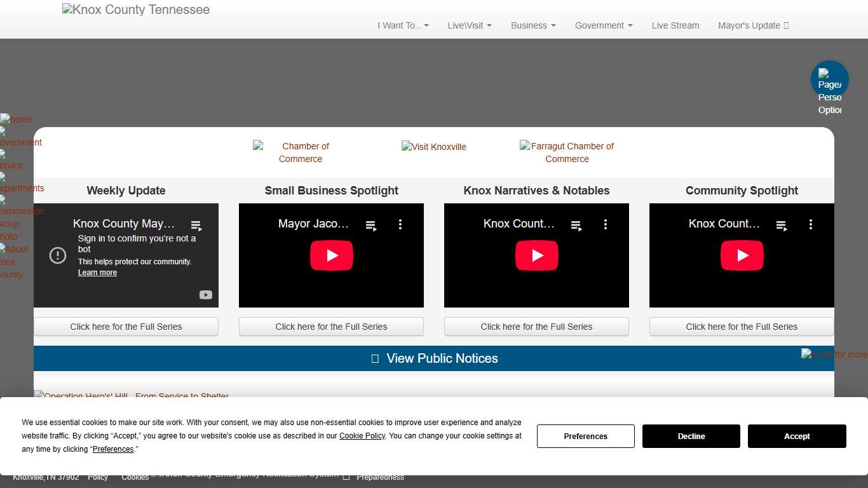This screenshot has width=868, height=488.
Task: Accept cookies in the consent banner
Action: pyautogui.click(x=796, y=437)
